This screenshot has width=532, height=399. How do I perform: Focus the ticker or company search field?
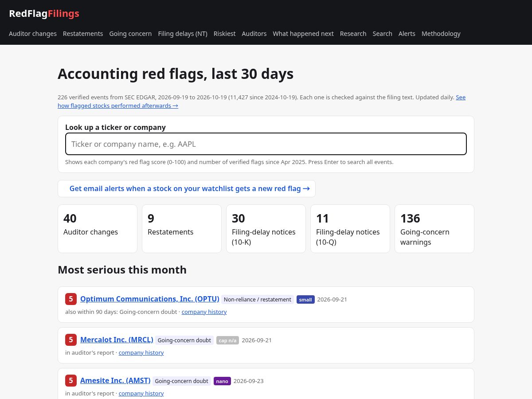[266, 144]
